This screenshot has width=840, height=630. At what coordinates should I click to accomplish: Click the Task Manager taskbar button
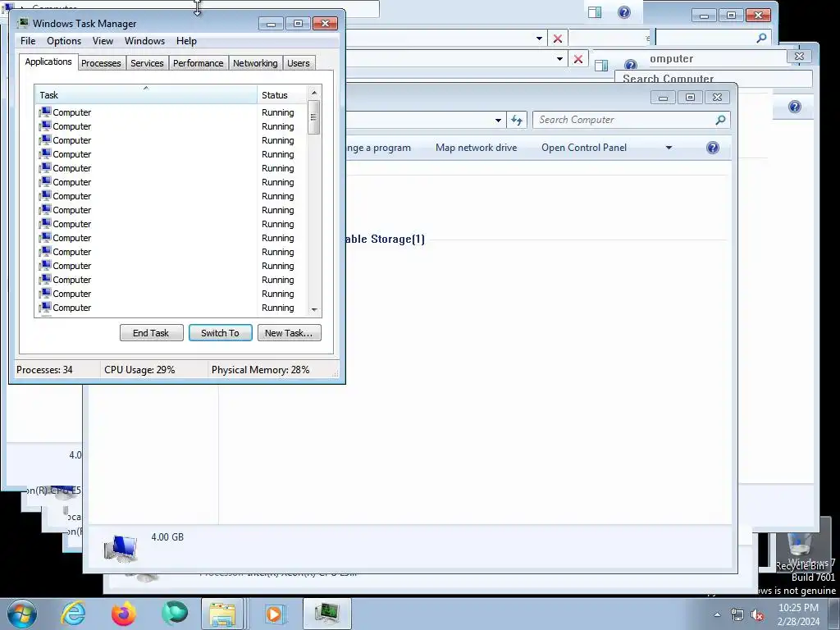point(326,614)
